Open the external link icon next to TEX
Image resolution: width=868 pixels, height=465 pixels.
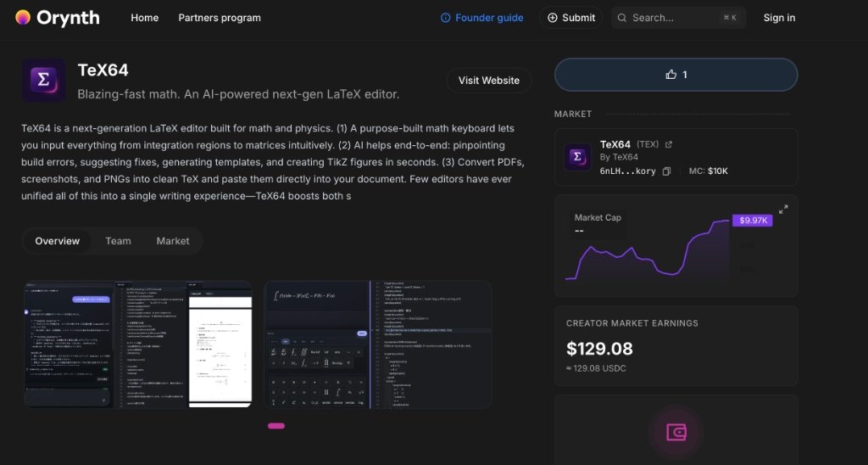pyautogui.click(x=669, y=144)
